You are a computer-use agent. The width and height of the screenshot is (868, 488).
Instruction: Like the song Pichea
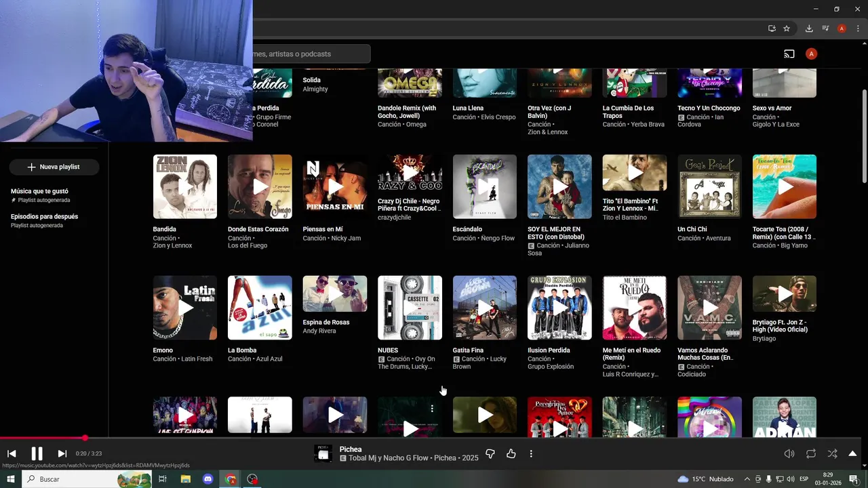pos(511,453)
